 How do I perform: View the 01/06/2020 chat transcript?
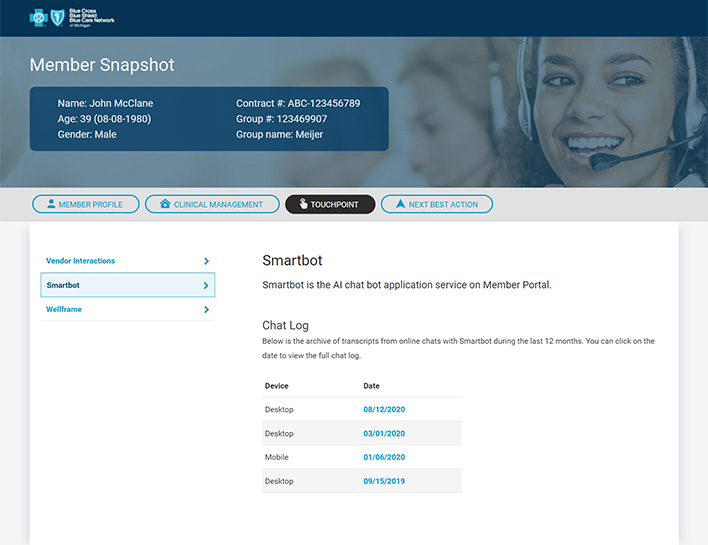384,457
